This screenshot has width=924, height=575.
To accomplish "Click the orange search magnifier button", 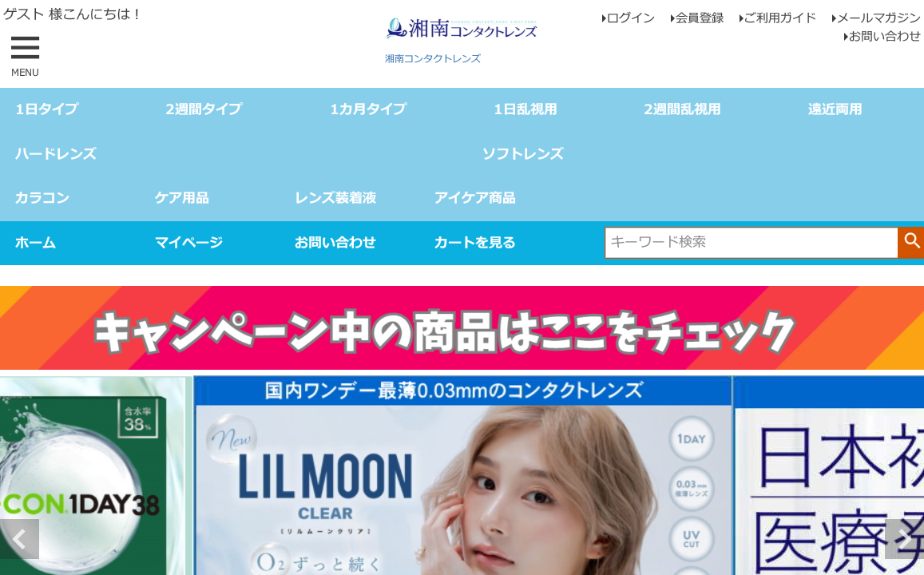I will point(911,243).
